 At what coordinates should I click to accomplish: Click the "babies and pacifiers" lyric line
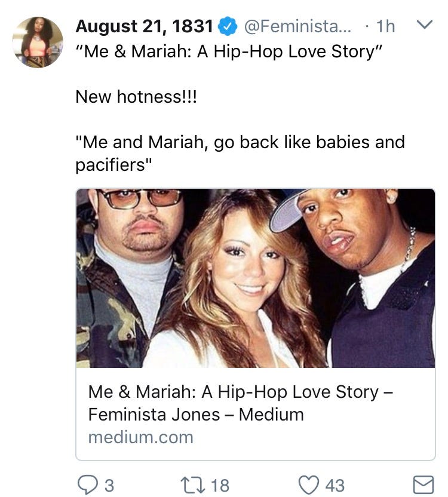coord(240,153)
